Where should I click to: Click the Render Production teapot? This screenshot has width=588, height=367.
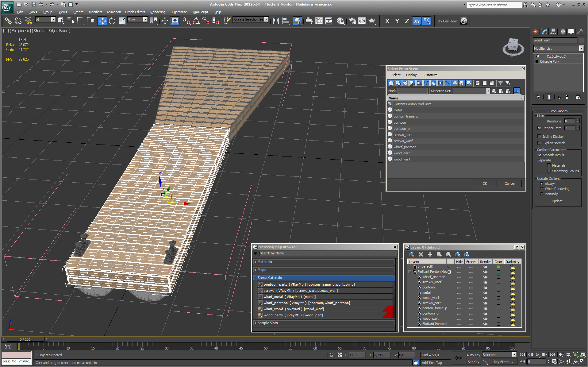click(372, 21)
